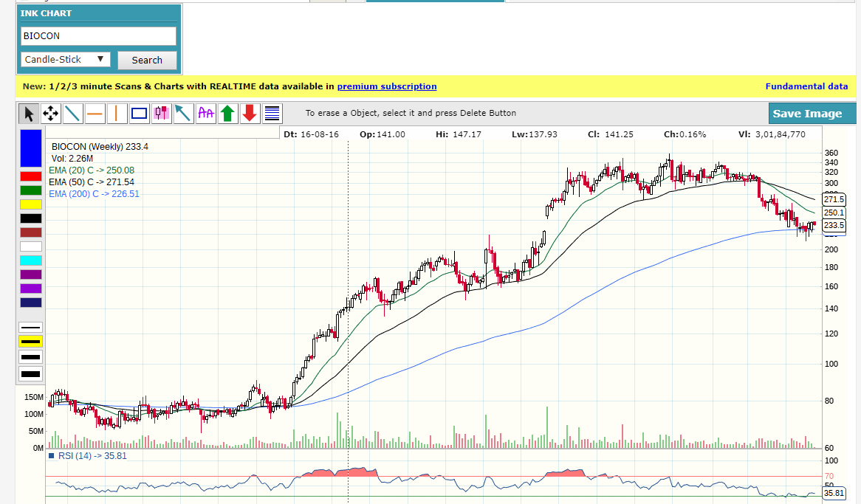Choose the thinnest line width option
Image resolution: width=861 pixels, height=504 pixels.
point(31,327)
